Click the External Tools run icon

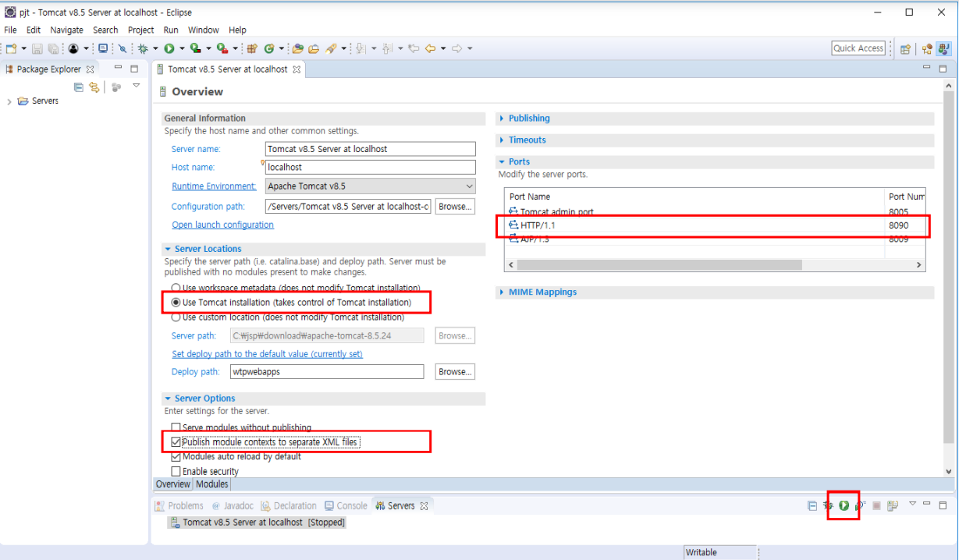pos(222,48)
